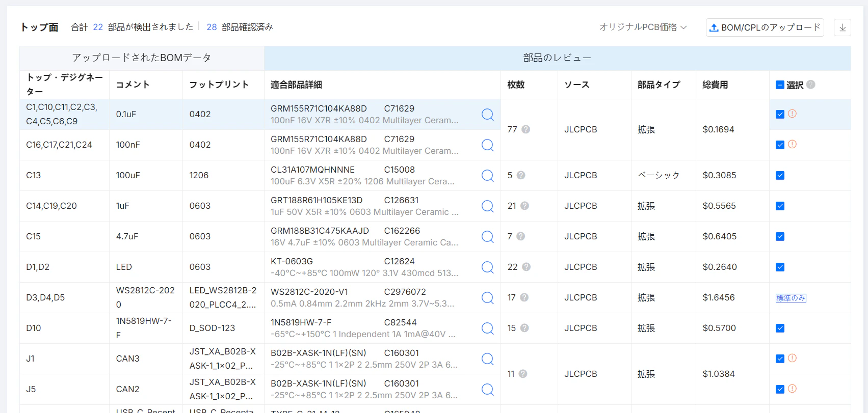Expand the オリジナルPCB価格 dropdown
Screen dimensions: 868x413
pos(643,27)
